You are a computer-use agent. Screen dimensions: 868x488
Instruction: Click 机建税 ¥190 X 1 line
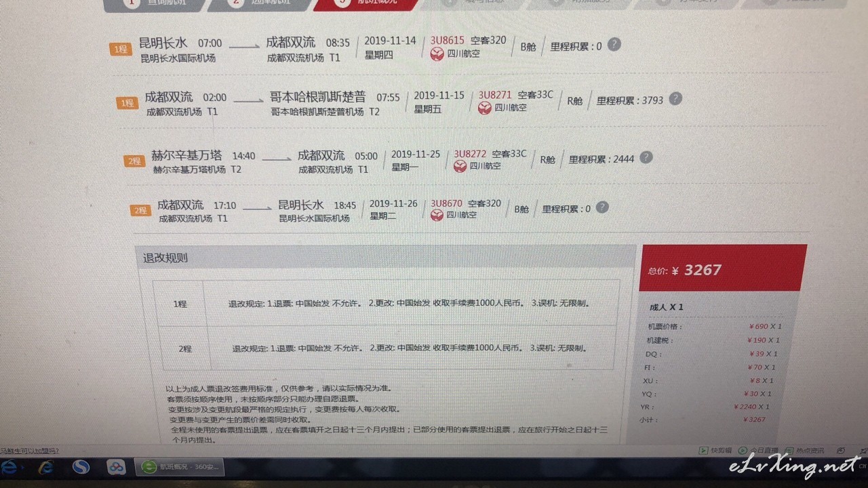713,340
